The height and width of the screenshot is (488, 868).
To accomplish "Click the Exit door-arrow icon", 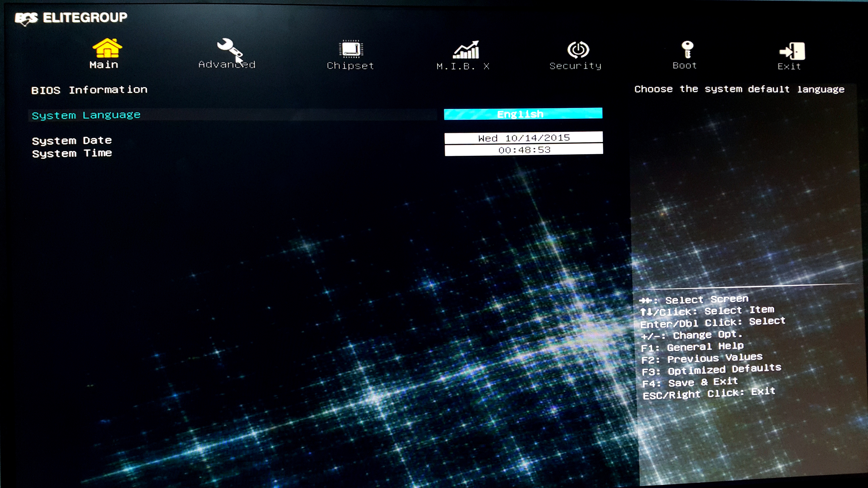I will click(792, 51).
